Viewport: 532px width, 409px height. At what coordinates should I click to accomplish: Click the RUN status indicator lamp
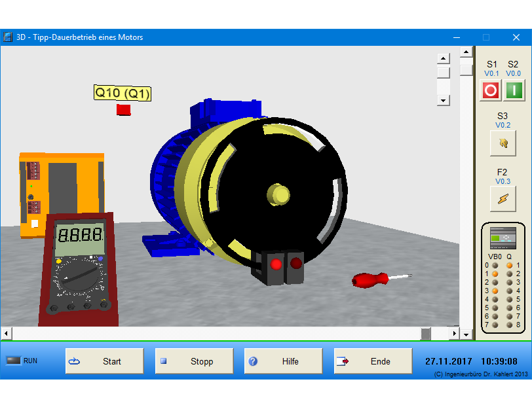14,360
